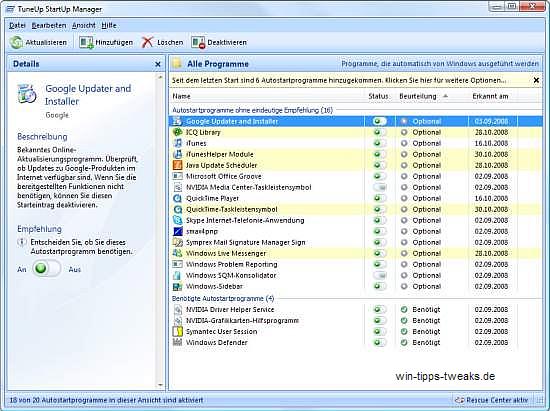Image resolution: width=550 pixels, height=411 pixels.
Task: Click the Status column header
Action: click(378, 96)
